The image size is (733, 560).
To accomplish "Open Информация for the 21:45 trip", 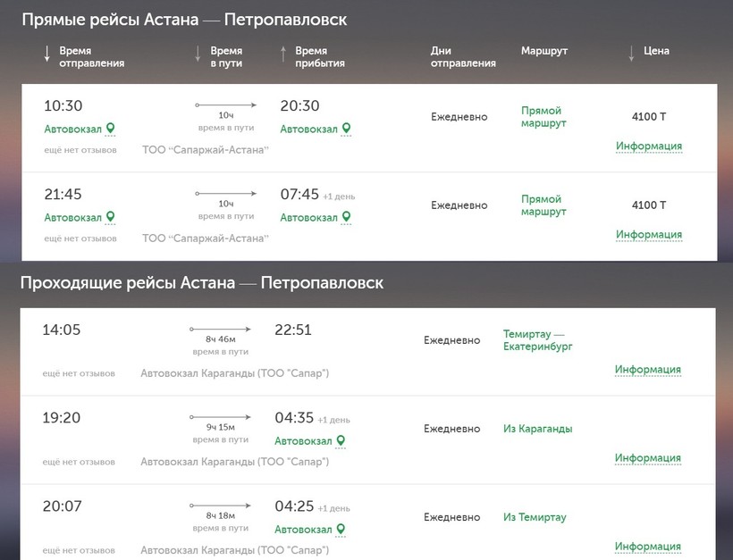I will point(648,234).
